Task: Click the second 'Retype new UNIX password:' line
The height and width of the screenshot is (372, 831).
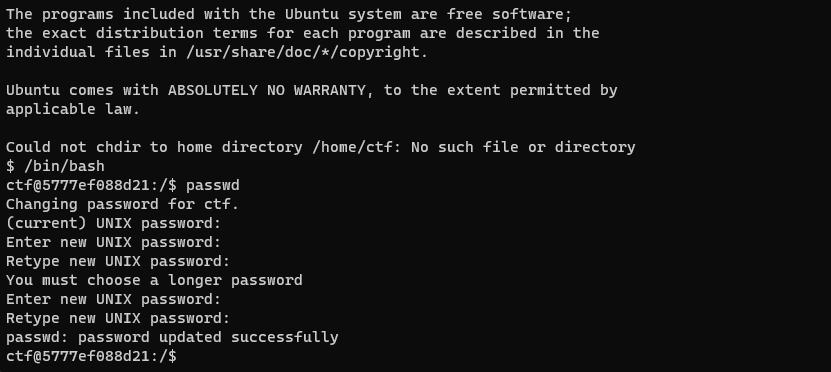Action: pyautogui.click(x=118, y=318)
